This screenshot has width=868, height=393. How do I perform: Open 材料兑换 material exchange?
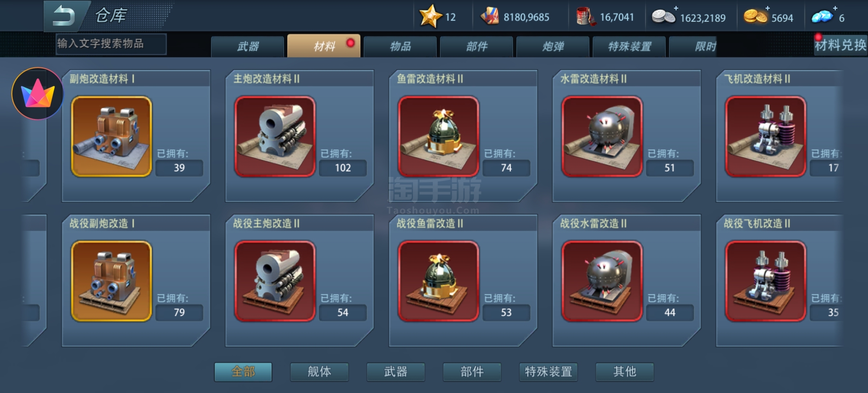840,45
